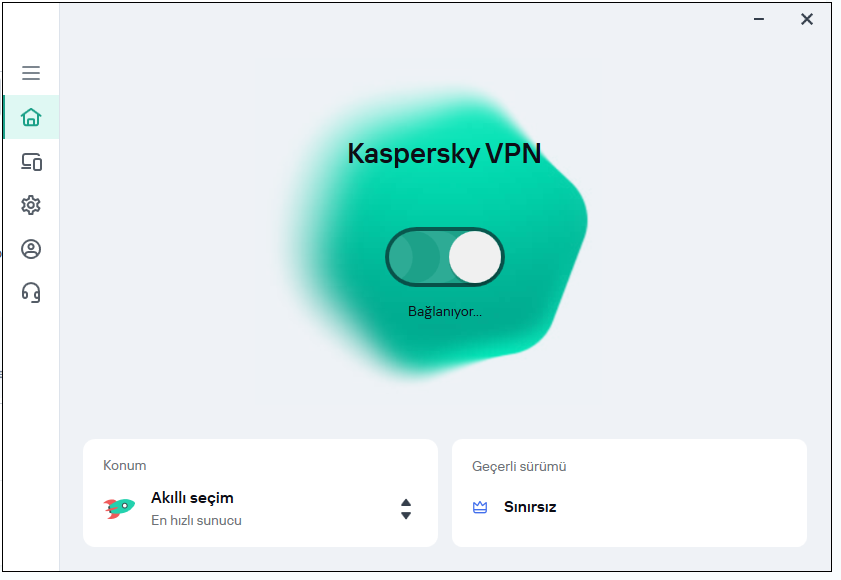Screen dimensions: 841x580
Task: Click the rocket icon beside Akıllı seçim
Action: click(119, 507)
